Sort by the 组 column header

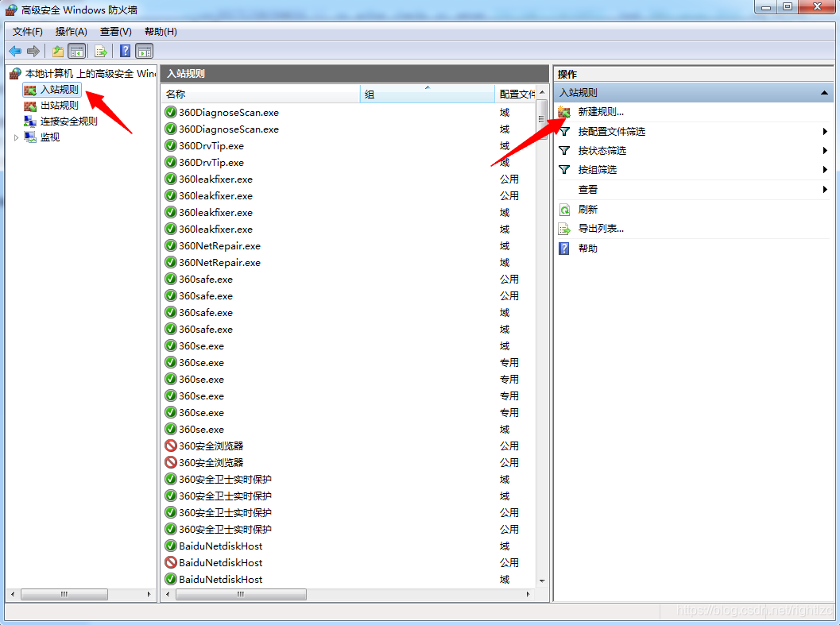click(427, 95)
